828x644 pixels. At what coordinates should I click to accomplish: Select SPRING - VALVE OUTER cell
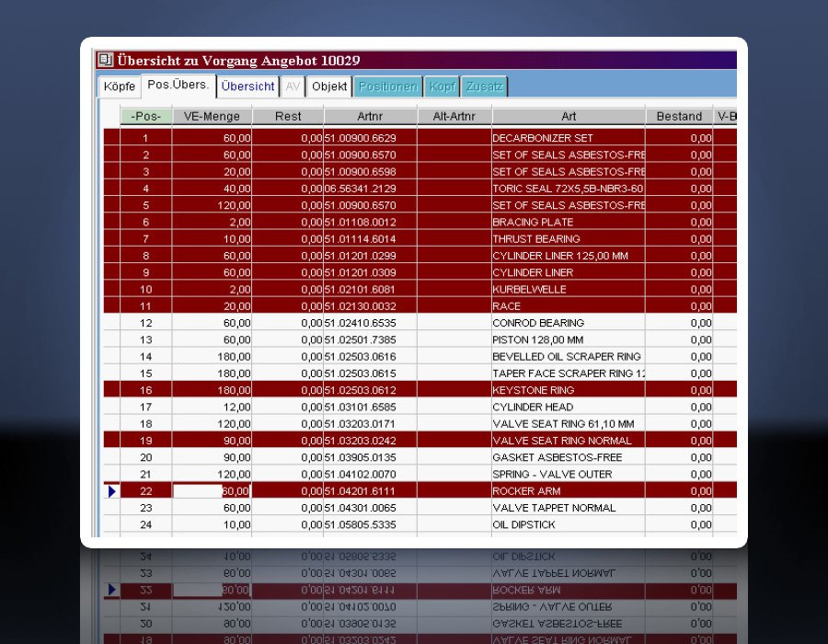click(x=569, y=475)
